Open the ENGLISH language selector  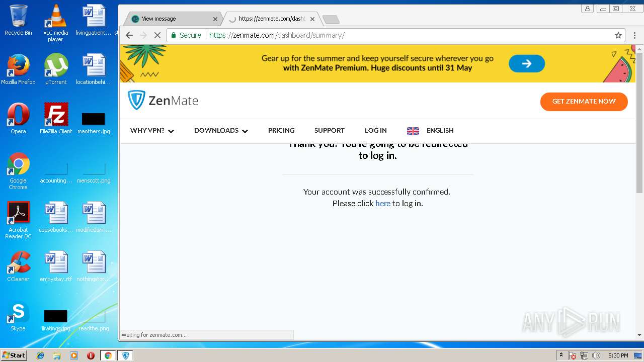[440, 131]
